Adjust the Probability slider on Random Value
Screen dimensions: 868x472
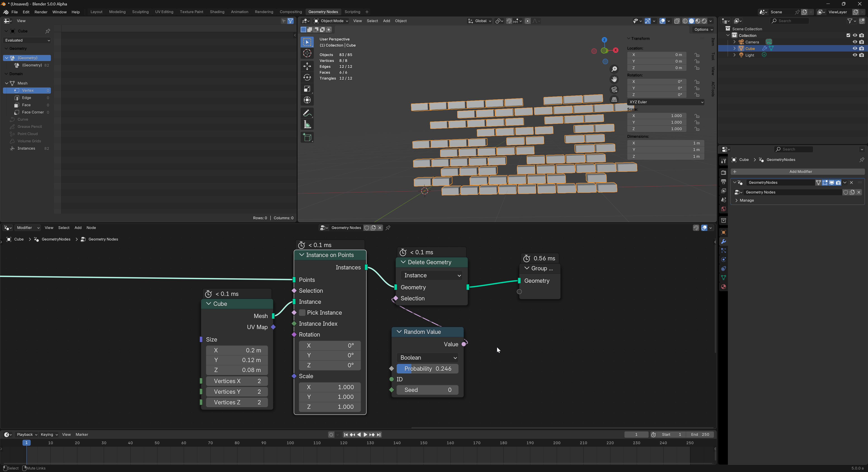coord(428,369)
